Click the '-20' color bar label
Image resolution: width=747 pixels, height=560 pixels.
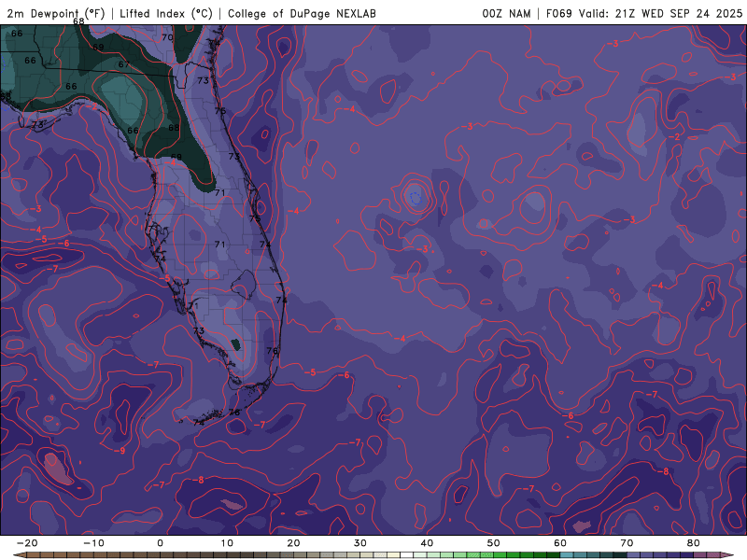click(x=27, y=543)
